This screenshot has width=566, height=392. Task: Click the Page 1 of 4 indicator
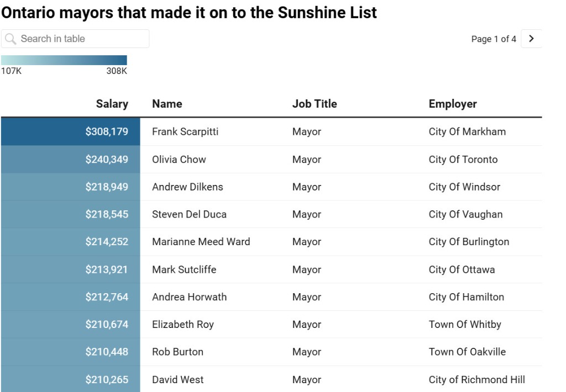click(x=493, y=39)
